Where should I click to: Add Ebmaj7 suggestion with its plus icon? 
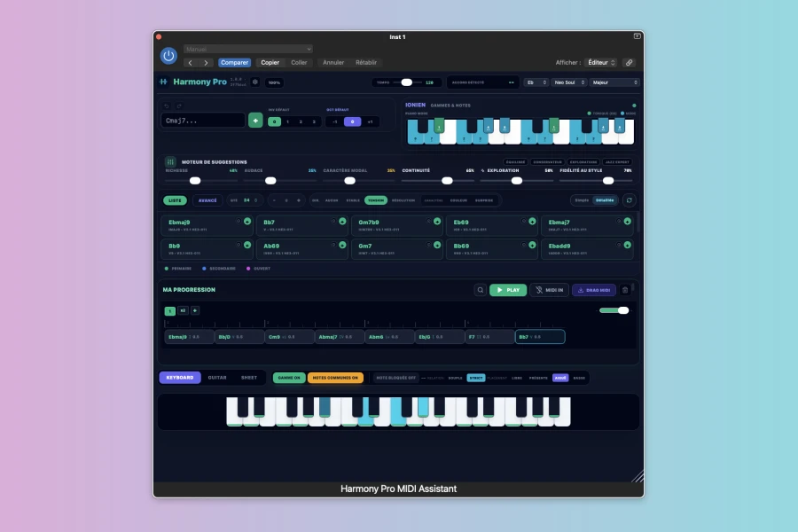628,222
